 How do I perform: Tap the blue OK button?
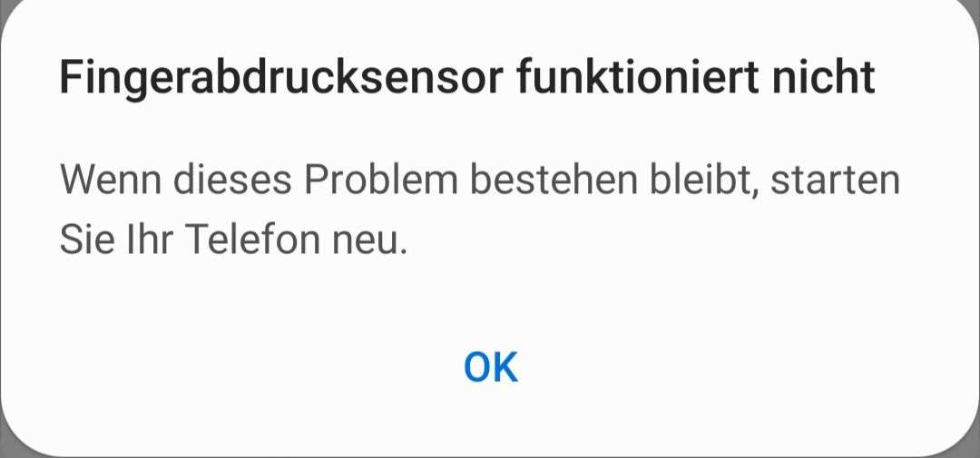point(491,367)
